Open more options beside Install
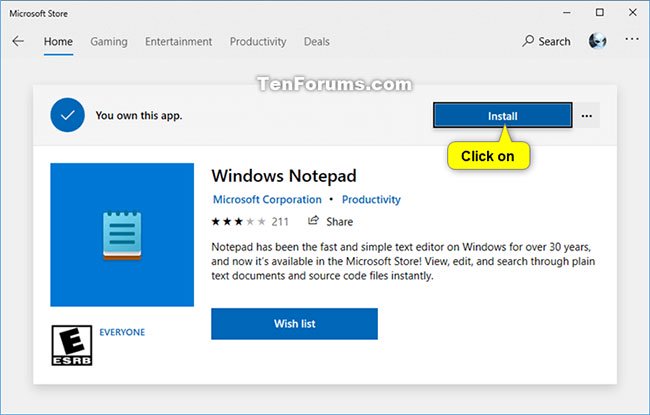 point(587,116)
